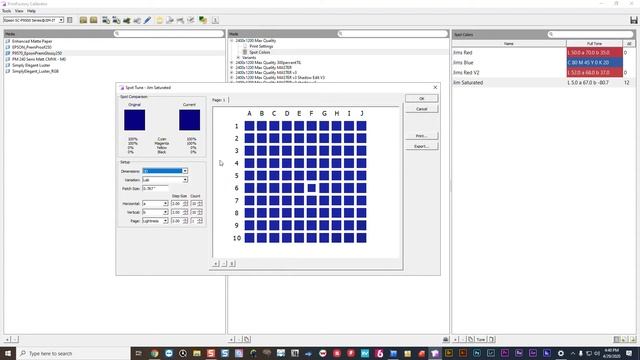This screenshot has width=640, height=360.
Task: Click the printer list icon beside the dropdown
Action: tap(70, 20)
